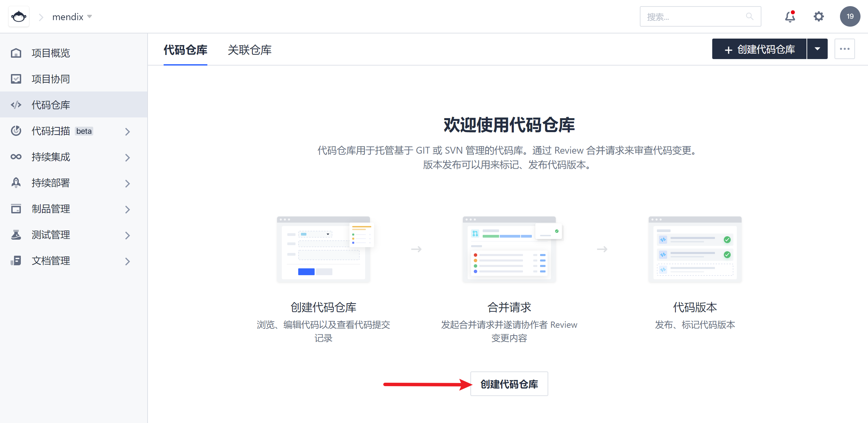Expand the 制品管理 submenu chevron
868x423 pixels.
pyautogui.click(x=127, y=209)
